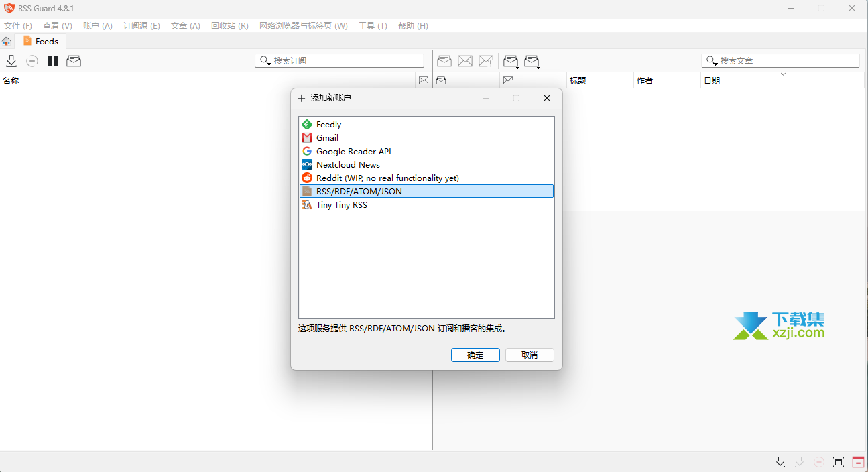Click status bar download all feeds icon
This screenshot has width=868, height=472.
(780, 462)
